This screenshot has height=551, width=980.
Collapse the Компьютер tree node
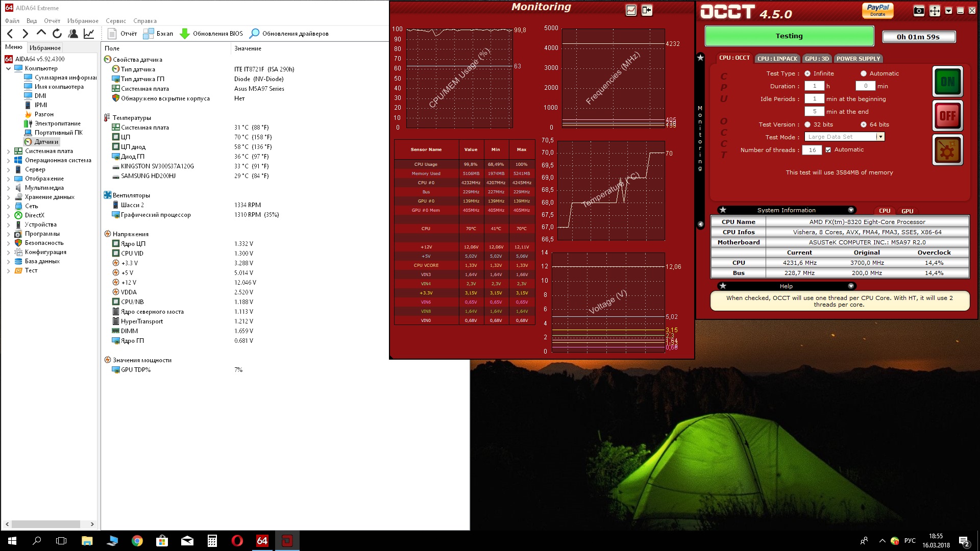click(8, 68)
